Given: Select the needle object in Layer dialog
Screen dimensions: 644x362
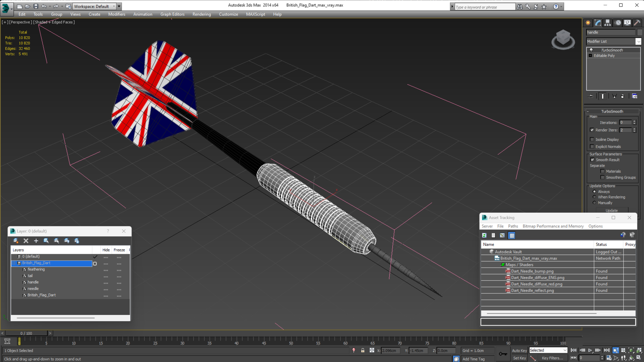Looking at the screenshot, I should pyautogui.click(x=33, y=288).
